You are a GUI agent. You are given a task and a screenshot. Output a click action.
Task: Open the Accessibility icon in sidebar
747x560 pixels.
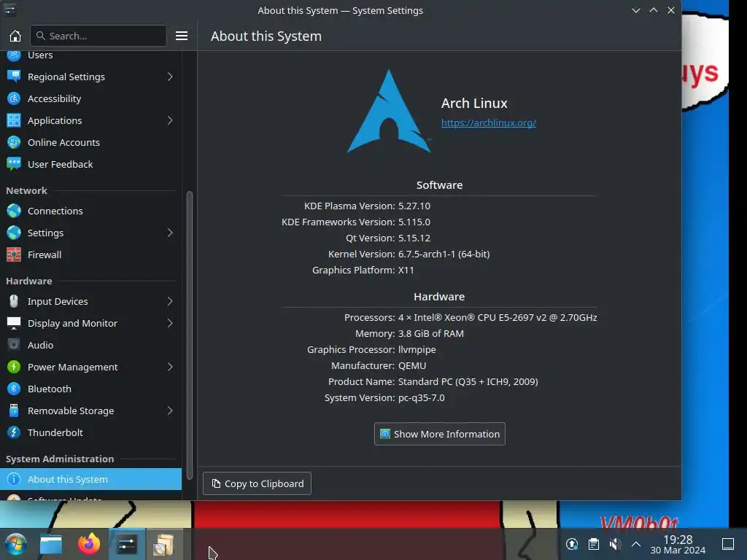pos(14,98)
